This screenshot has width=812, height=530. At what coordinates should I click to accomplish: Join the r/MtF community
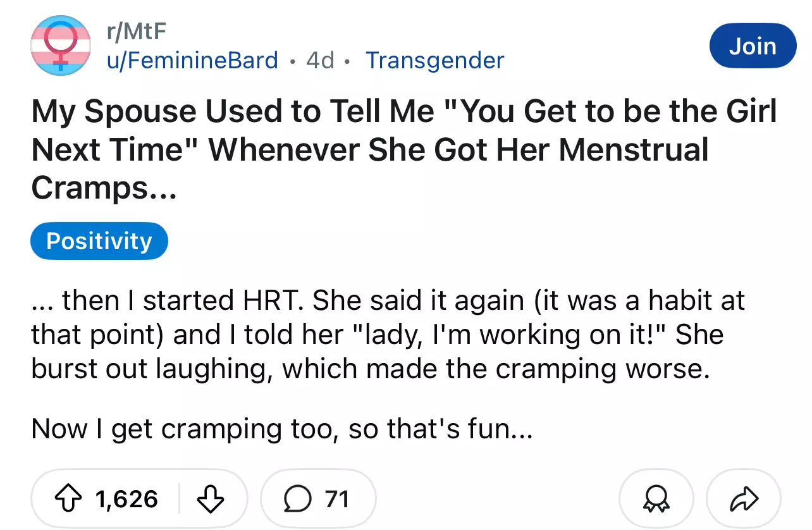pos(753,46)
